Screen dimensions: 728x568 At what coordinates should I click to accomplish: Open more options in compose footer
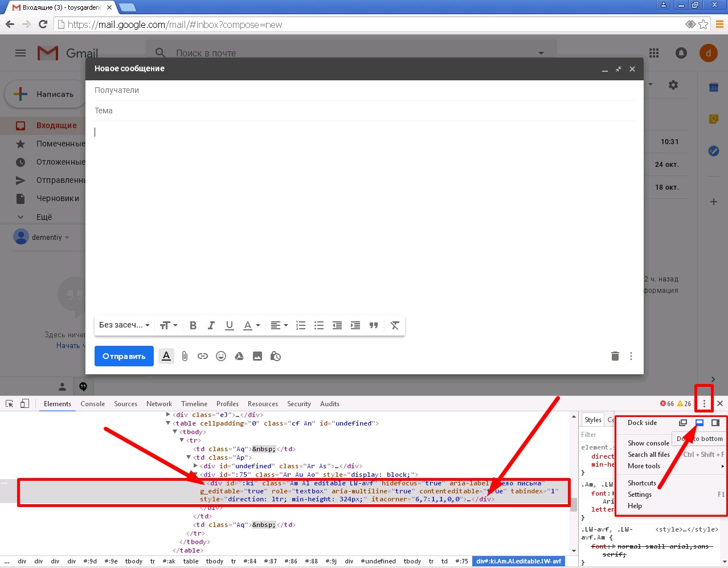(631, 356)
